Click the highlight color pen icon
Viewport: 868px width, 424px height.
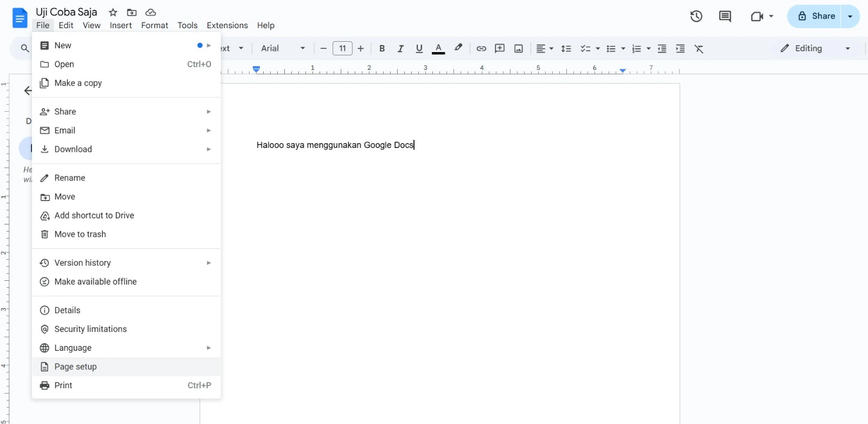pos(458,48)
